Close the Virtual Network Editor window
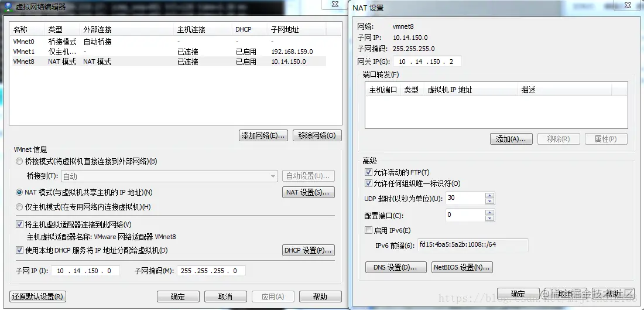644x310 pixels. coord(336,4)
